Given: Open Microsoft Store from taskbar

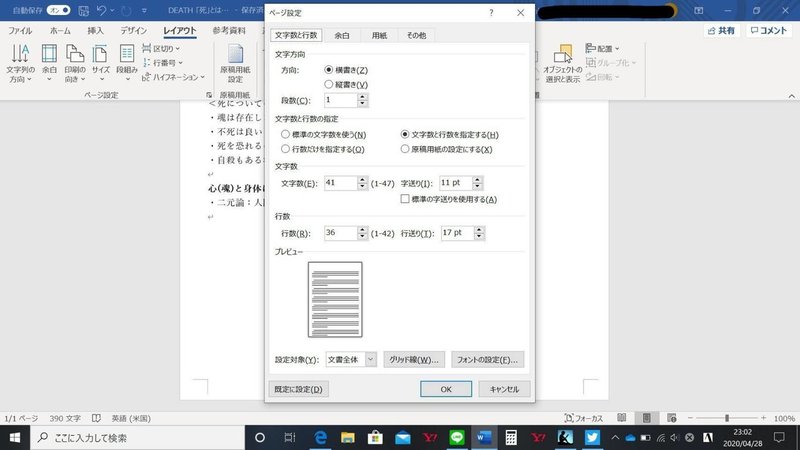Looking at the screenshot, I should pyautogui.click(x=375, y=437).
